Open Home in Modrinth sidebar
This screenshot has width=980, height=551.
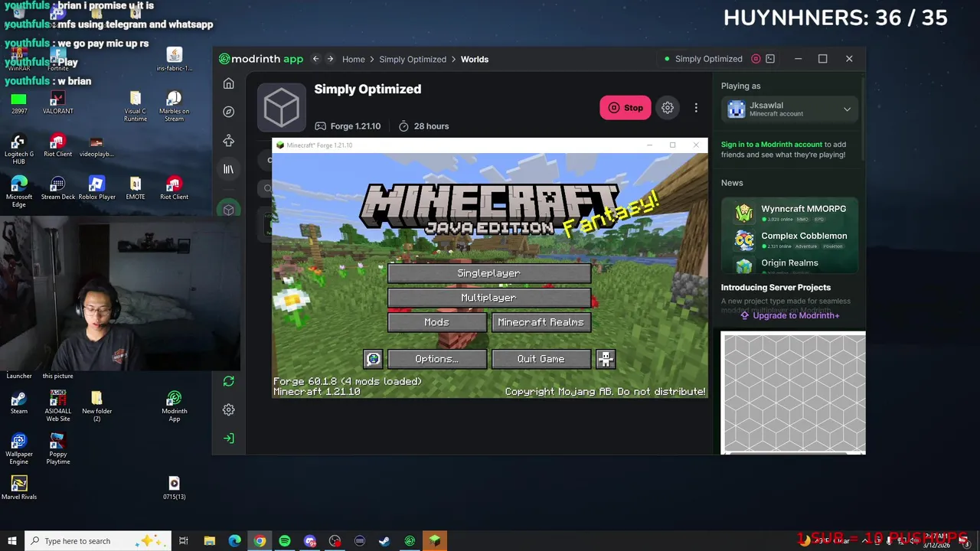point(228,83)
